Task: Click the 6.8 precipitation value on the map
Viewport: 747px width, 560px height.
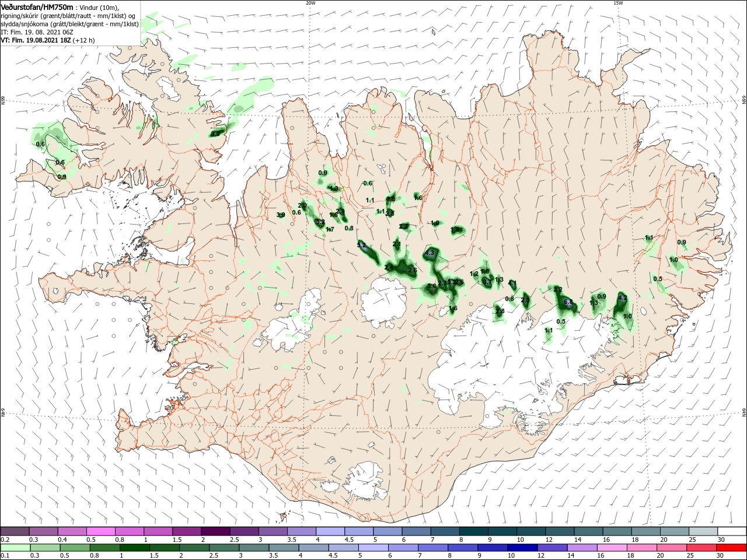Action: tap(569, 302)
